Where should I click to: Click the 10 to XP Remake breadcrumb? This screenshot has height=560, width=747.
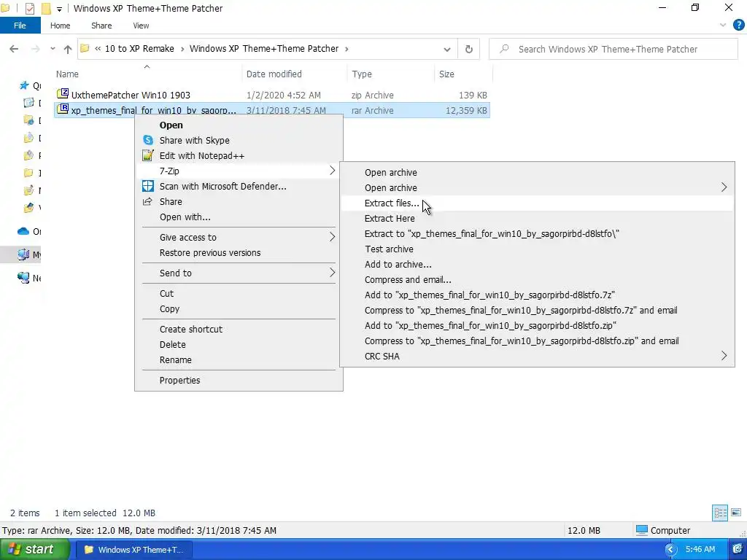pos(139,49)
